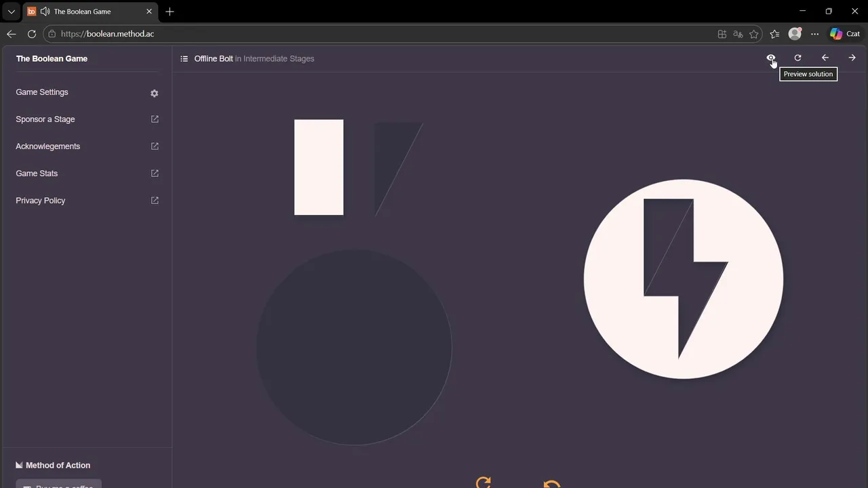Click the Offline Bolt stage title
868x488 pixels.
(214, 59)
